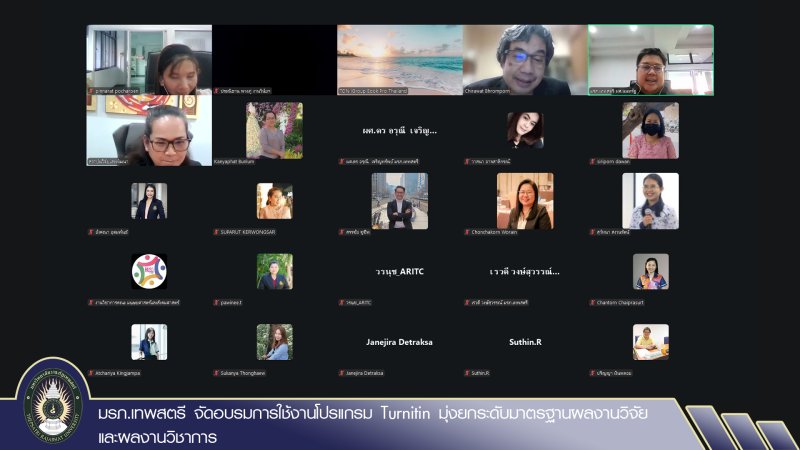Click the 'Atchariya Kingjampa' name label
Screen dimensions: 800x450
118,373
